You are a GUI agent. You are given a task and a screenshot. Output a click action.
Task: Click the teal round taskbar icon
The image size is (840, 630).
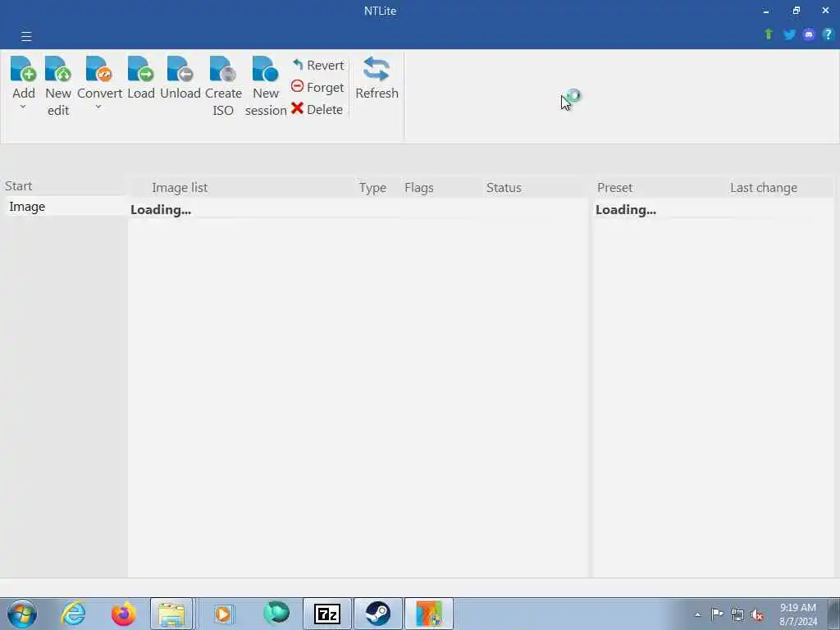[x=276, y=613]
